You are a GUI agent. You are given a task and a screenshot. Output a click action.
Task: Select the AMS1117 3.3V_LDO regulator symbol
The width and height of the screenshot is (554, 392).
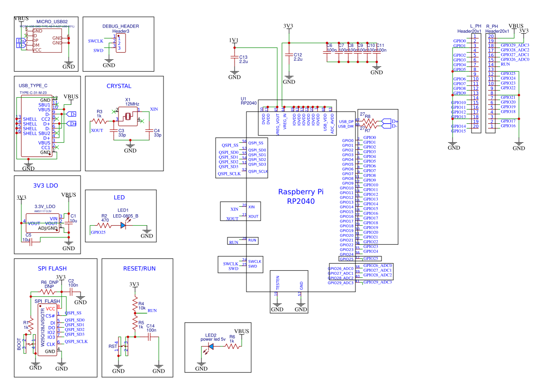pyautogui.click(x=42, y=223)
